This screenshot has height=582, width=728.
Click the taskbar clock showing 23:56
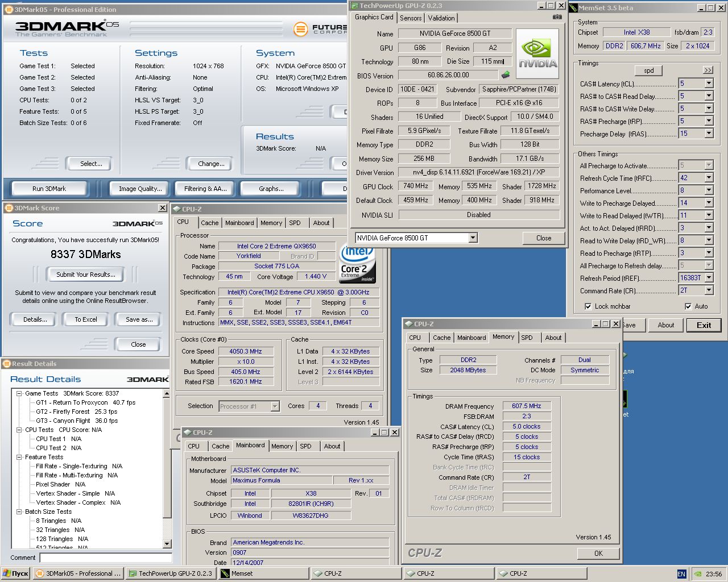coord(714,574)
